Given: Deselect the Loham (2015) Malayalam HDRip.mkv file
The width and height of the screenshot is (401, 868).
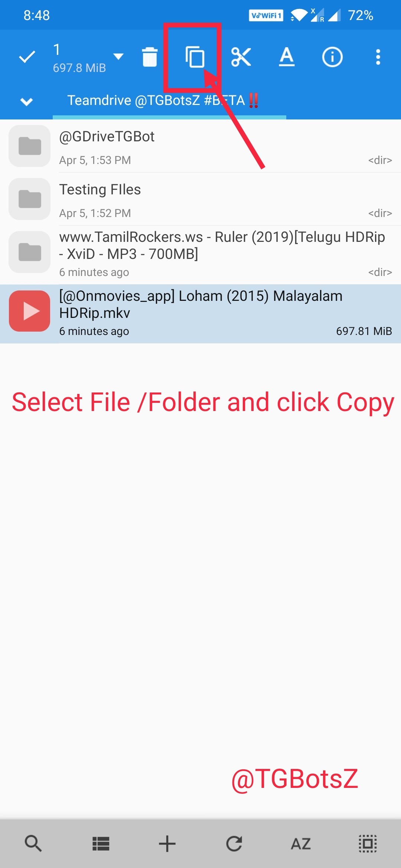Looking at the screenshot, I should click(200, 314).
